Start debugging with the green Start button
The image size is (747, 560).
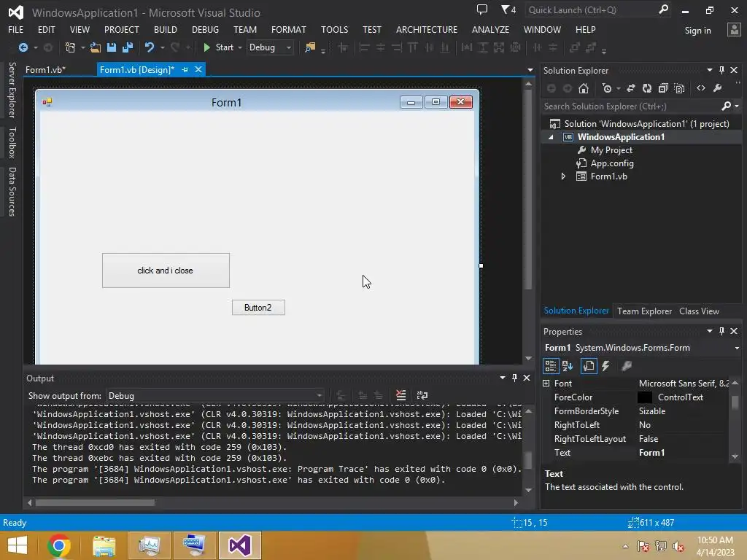coord(219,47)
